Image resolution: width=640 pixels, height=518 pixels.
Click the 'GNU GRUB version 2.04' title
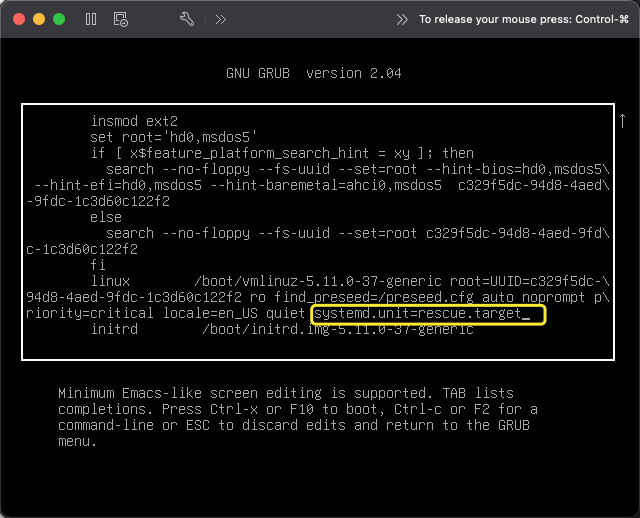click(x=314, y=73)
